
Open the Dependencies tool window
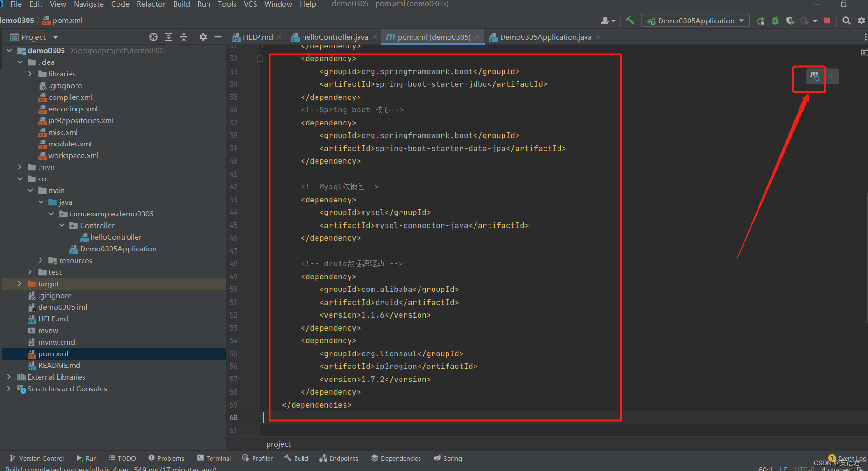pyautogui.click(x=396, y=458)
